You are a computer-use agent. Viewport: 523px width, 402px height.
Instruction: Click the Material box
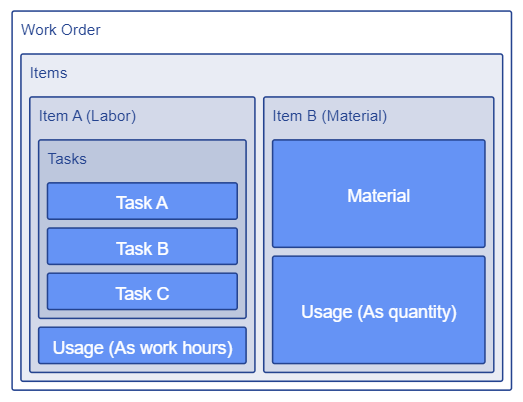(x=379, y=194)
